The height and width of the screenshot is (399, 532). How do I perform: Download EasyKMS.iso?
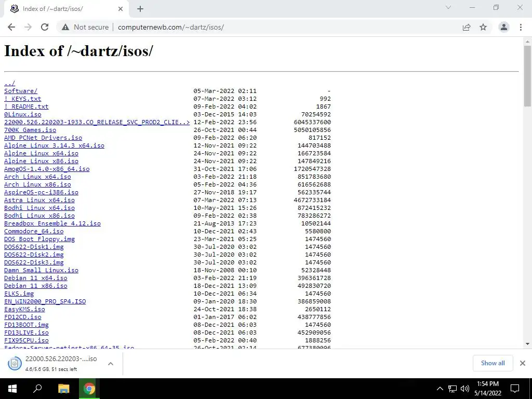pyautogui.click(x=24, y=310)
